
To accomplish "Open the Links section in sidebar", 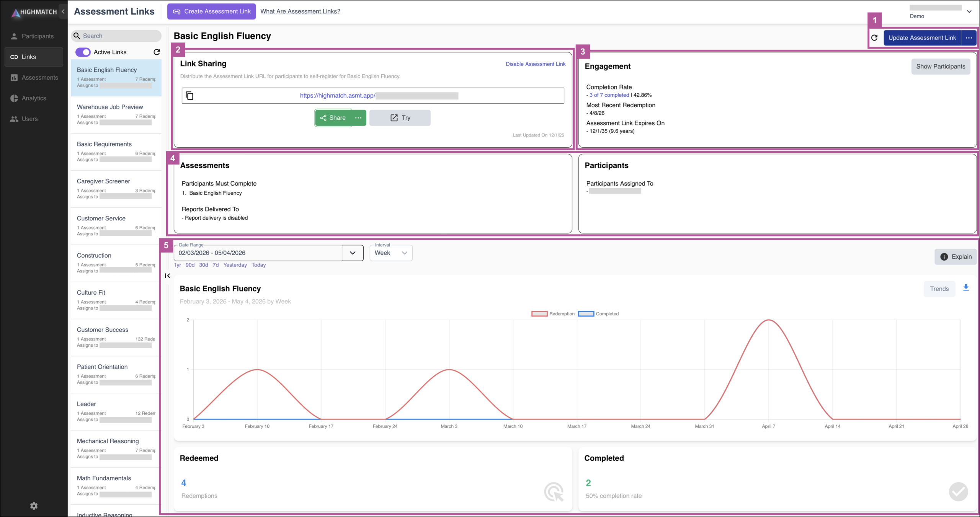I will pyautogui.click(x=34, y=57).
